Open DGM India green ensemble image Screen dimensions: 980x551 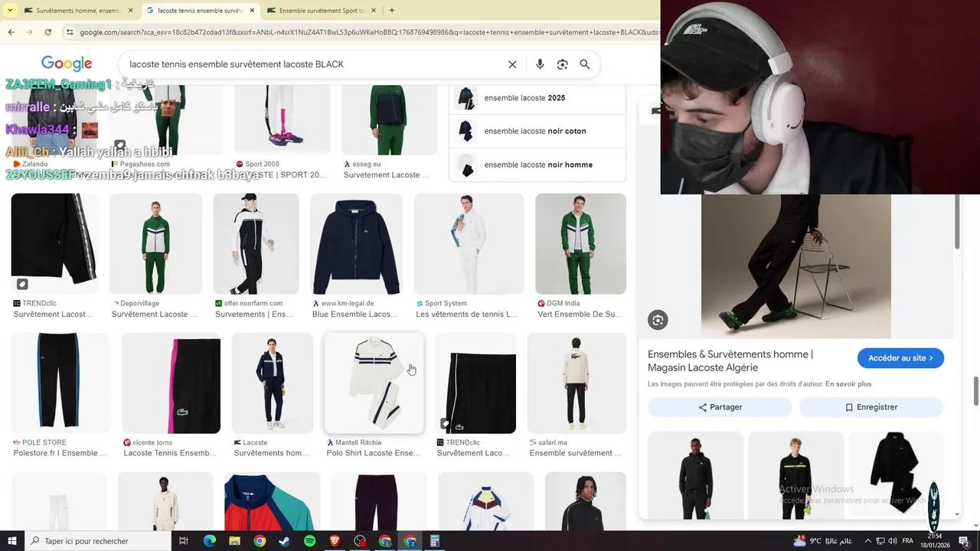(580, 244)
